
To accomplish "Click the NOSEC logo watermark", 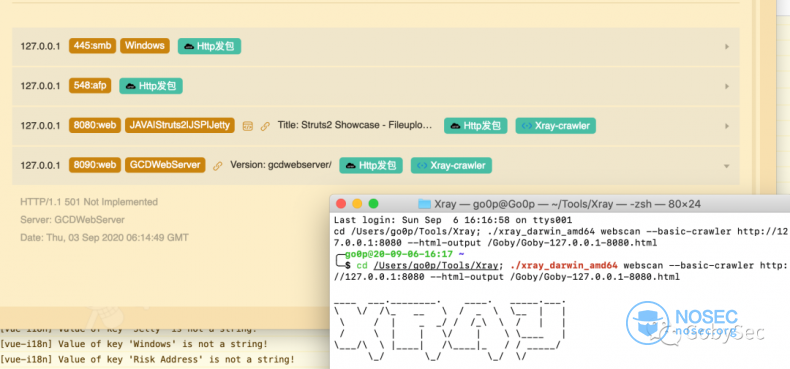I will (683, 323).
